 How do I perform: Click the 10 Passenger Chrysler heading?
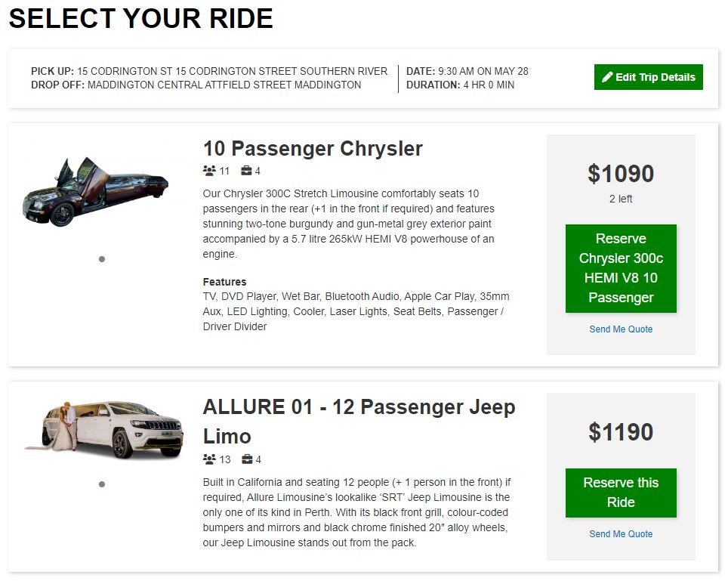coord(313,148)
